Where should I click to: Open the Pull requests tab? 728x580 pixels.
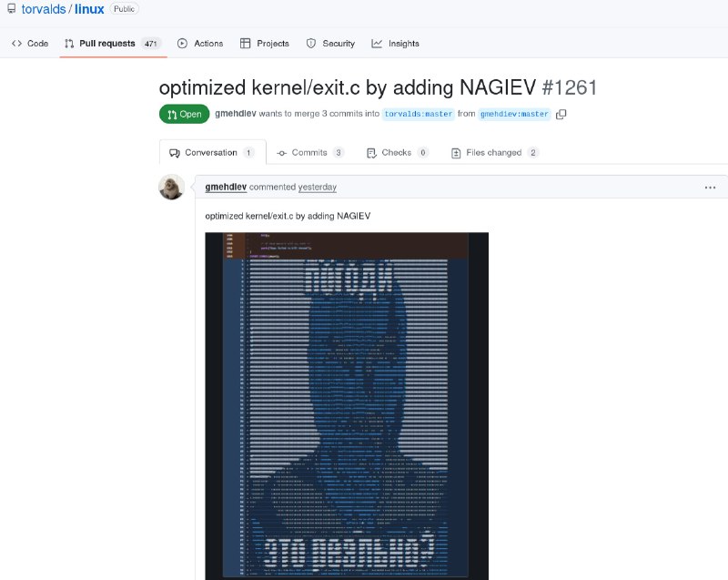(x=113, y=44)
